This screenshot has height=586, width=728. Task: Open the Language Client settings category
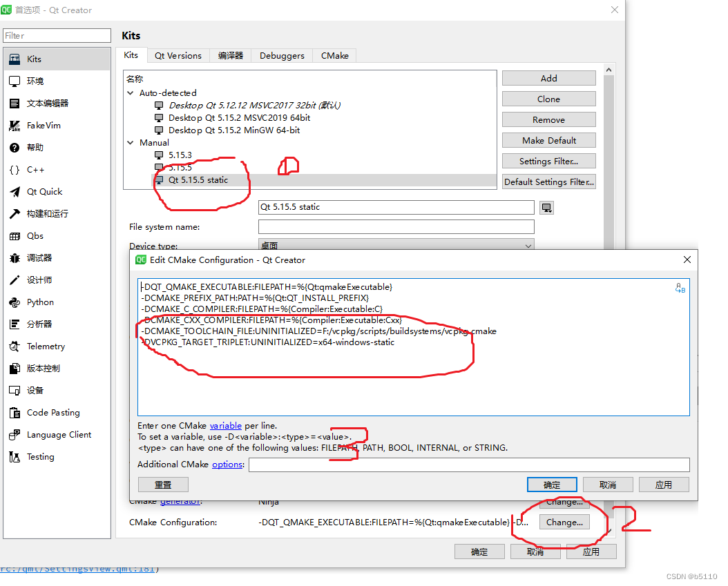click(57, 435)
